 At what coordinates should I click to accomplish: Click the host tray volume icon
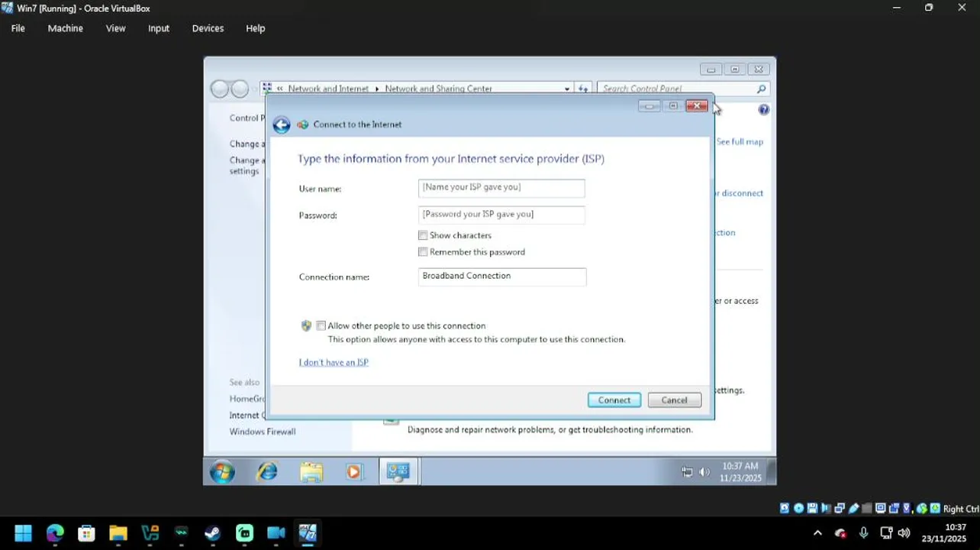coord(904,532)
